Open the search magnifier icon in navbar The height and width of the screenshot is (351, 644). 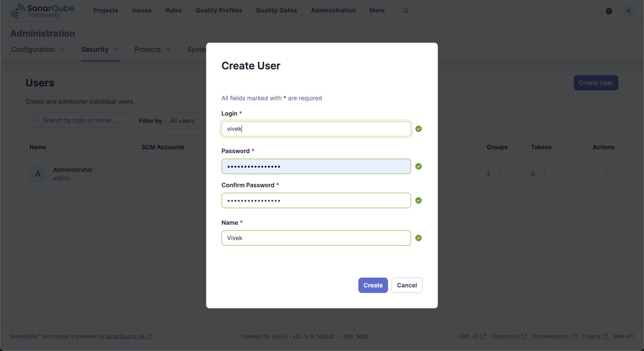click(406, 11)
